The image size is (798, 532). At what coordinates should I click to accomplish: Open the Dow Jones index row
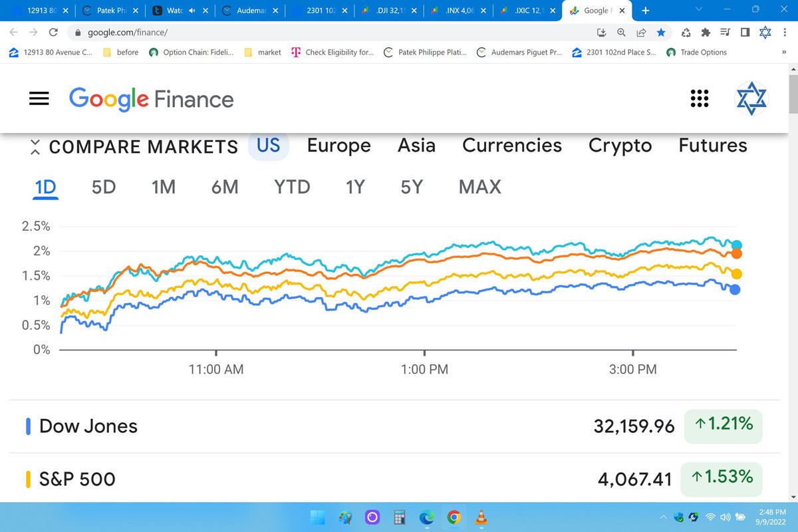(394, 426)
